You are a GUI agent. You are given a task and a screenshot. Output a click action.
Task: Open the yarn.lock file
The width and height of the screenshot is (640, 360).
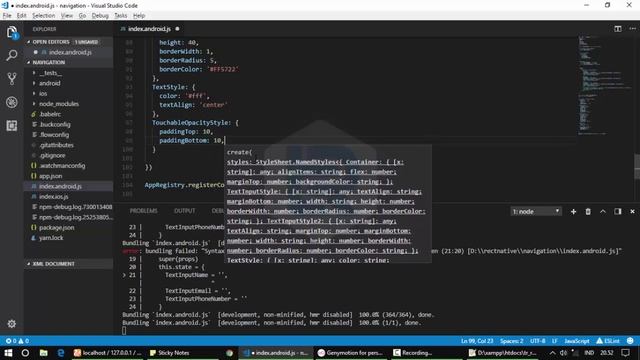(51, 238)
